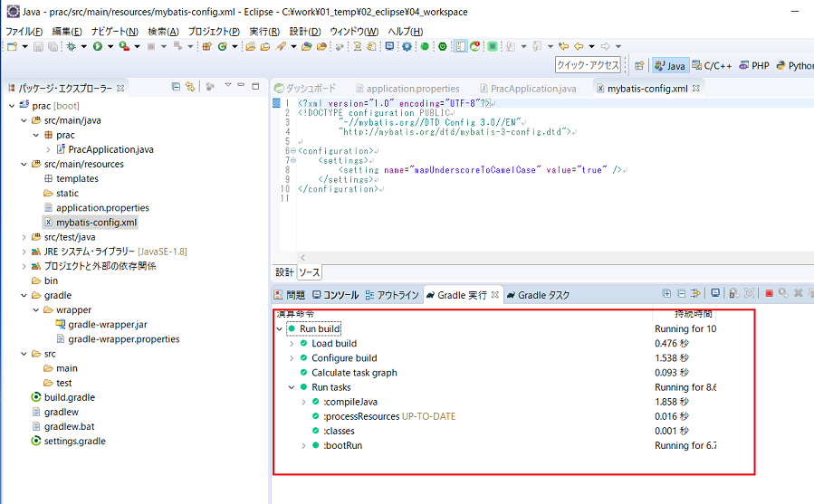Switch to the Java perspective
Viewport: 814px width, 504px height.
(x=670, y=65)
